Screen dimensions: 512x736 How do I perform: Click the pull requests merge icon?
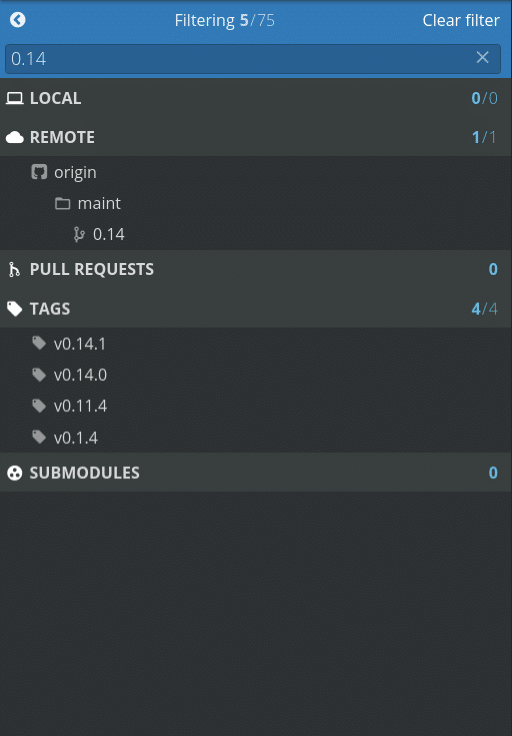14,269
